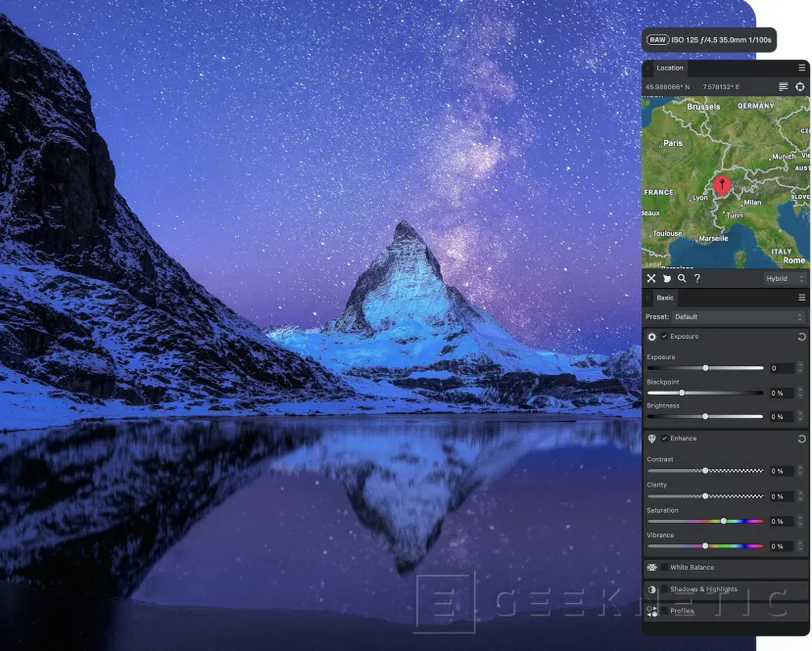Click the Vibrance value stepper
The image size is (812, 651).
point(800,546)
